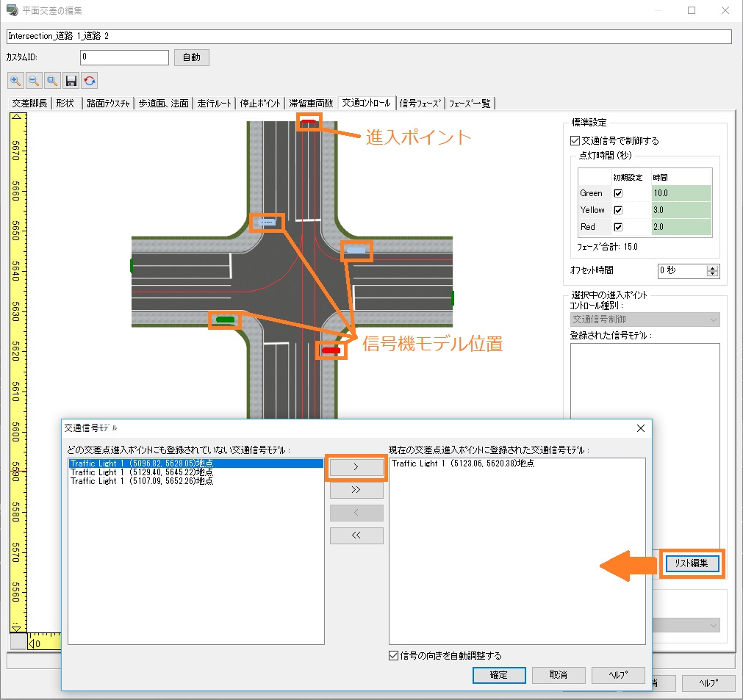743x700 pixels.
Task: Open the 走行ルート tab
Action: tap(215, 104)
